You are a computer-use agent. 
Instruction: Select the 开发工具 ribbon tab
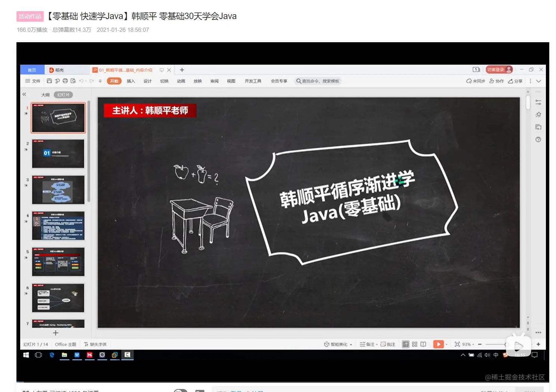[253, 81]
